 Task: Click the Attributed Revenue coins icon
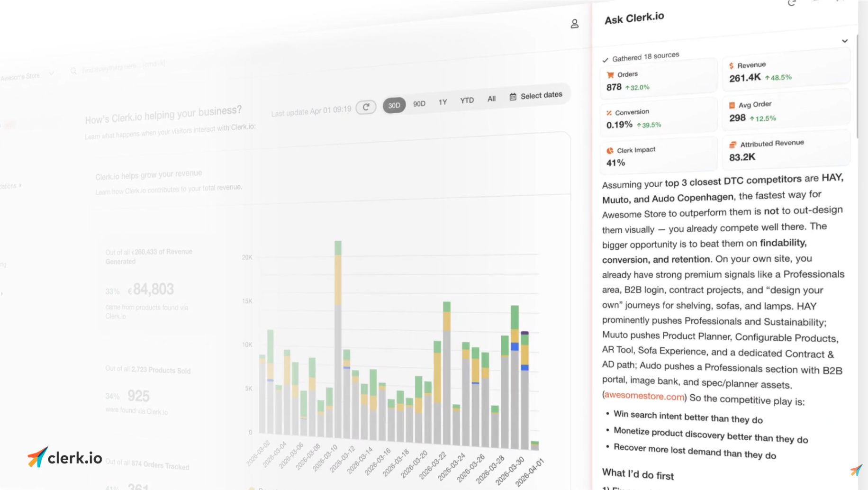732,145
